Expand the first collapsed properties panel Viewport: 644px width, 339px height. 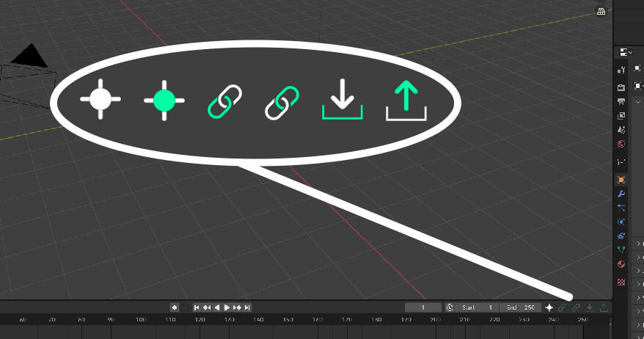(637, 242)
